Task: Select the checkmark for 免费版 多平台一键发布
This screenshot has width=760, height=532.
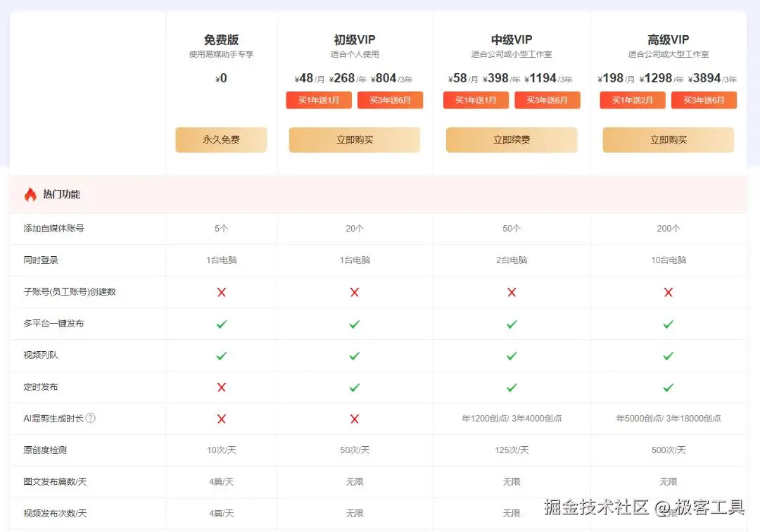Action: [x=221, y=323]
